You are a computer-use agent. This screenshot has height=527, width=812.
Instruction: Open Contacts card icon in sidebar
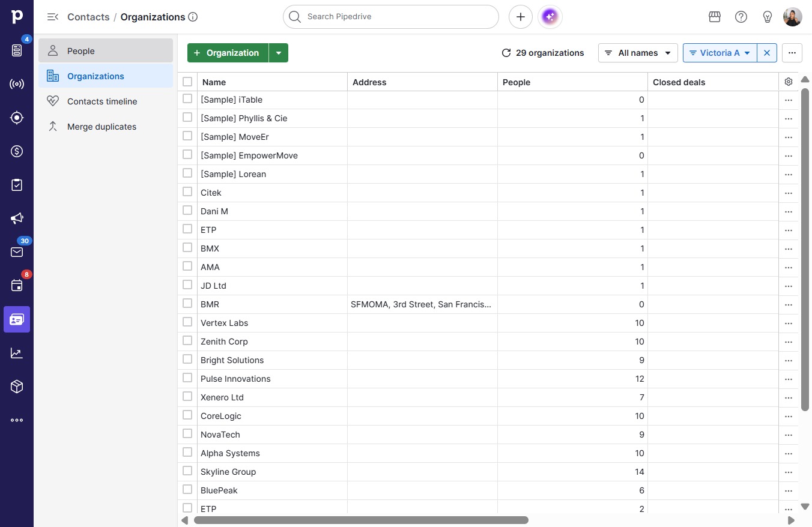[x=17, y=319]
